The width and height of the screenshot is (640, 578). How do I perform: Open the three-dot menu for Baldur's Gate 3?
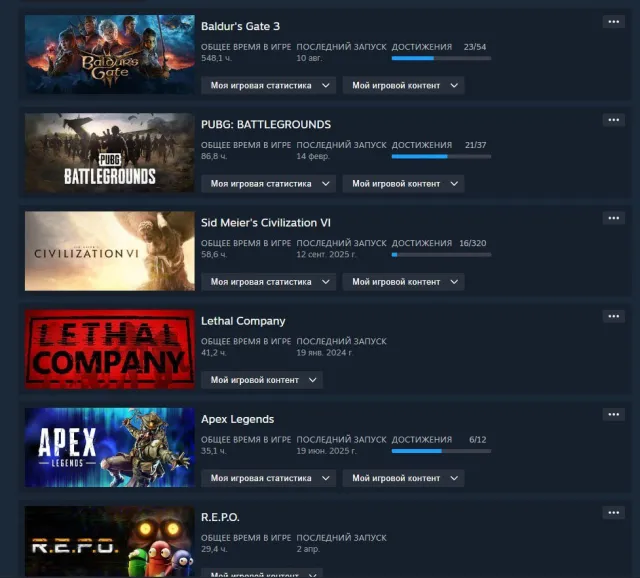[613, 22]
